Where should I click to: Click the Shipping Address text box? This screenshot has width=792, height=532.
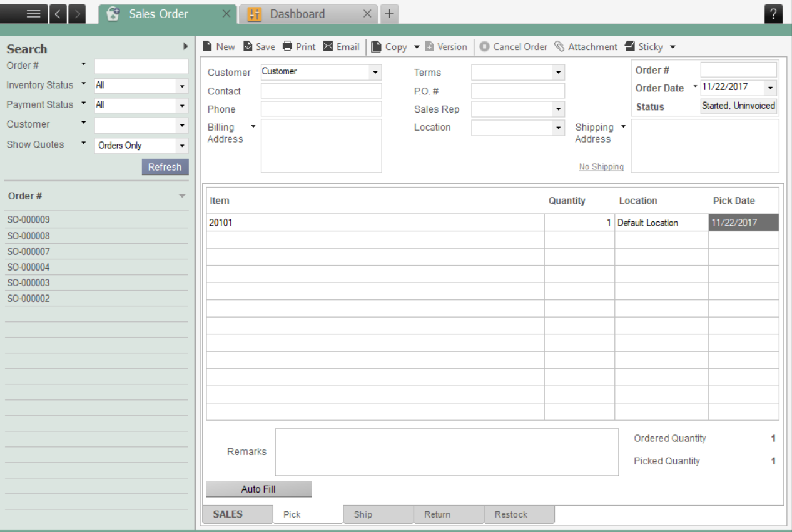pos(705,146)
